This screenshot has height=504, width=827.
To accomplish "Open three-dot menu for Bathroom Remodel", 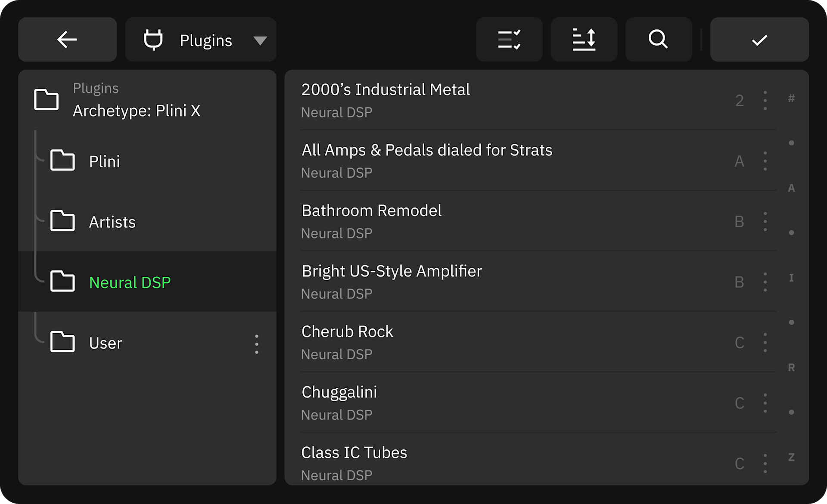I will [x=765, y=222].
